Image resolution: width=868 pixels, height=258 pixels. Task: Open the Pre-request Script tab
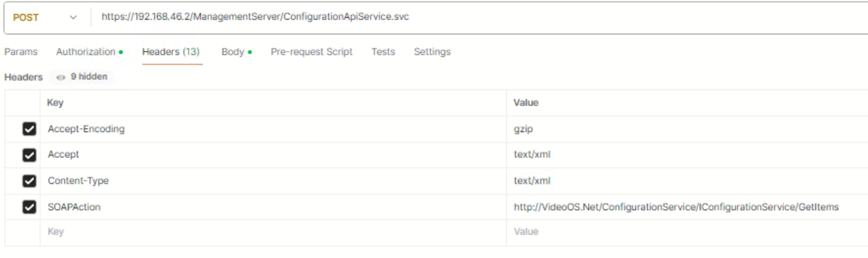pyautogui.click(x=311, y=52)
